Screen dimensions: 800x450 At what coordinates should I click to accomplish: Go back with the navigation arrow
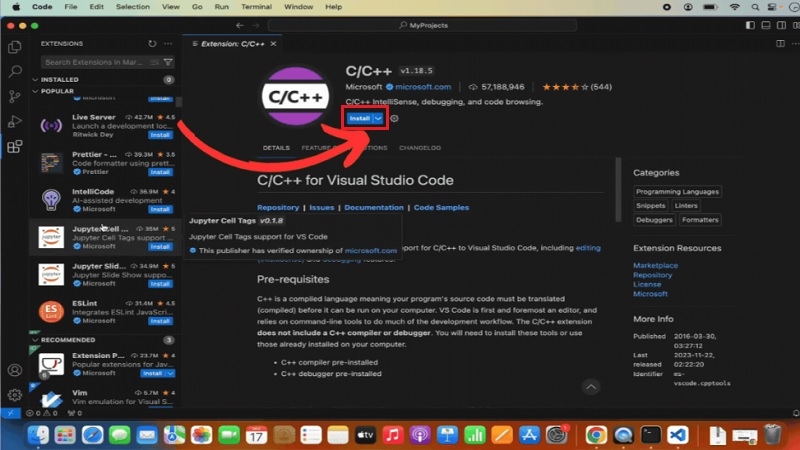pyautogui.click(x=240, y=25)
